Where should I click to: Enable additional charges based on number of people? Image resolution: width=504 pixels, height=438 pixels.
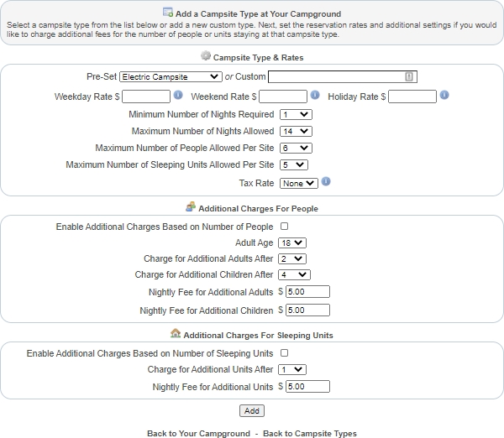coord(284,227)
